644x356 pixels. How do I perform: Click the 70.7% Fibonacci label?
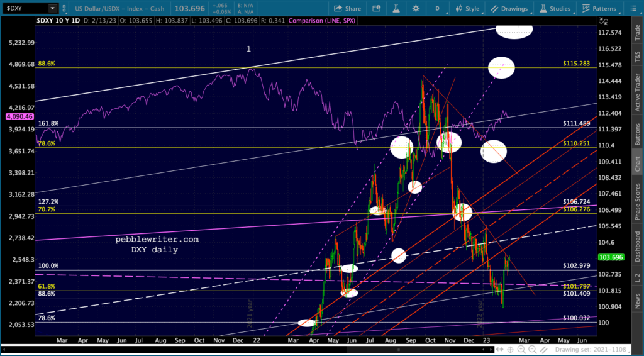47,209
